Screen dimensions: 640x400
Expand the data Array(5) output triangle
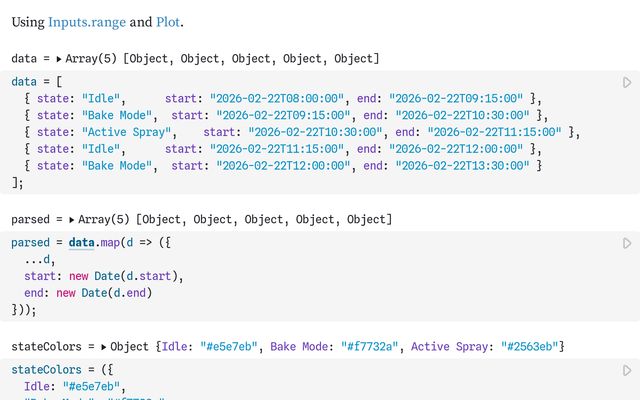coord(58,60)
